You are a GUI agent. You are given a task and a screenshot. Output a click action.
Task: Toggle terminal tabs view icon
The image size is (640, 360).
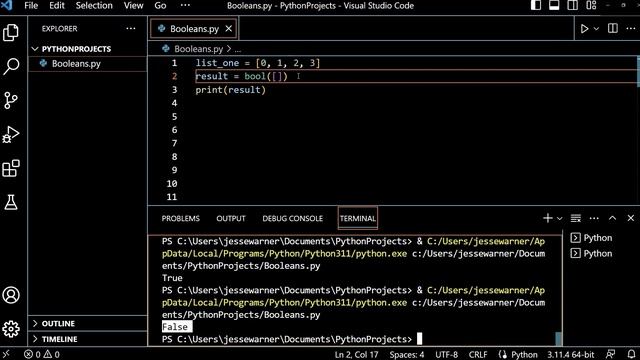tap(576, 218)
